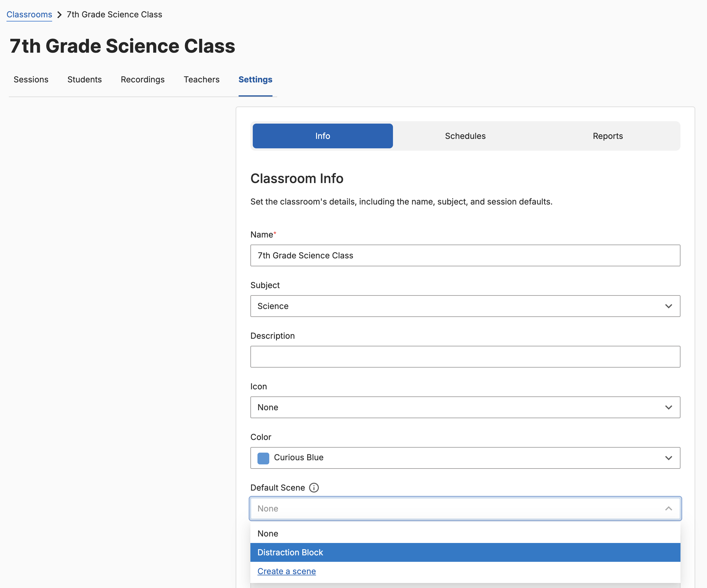Image resolution: width=707 pixels, height=588 pixels.
Task: View the Recordings tab
Action: click(x=143, y=80)
